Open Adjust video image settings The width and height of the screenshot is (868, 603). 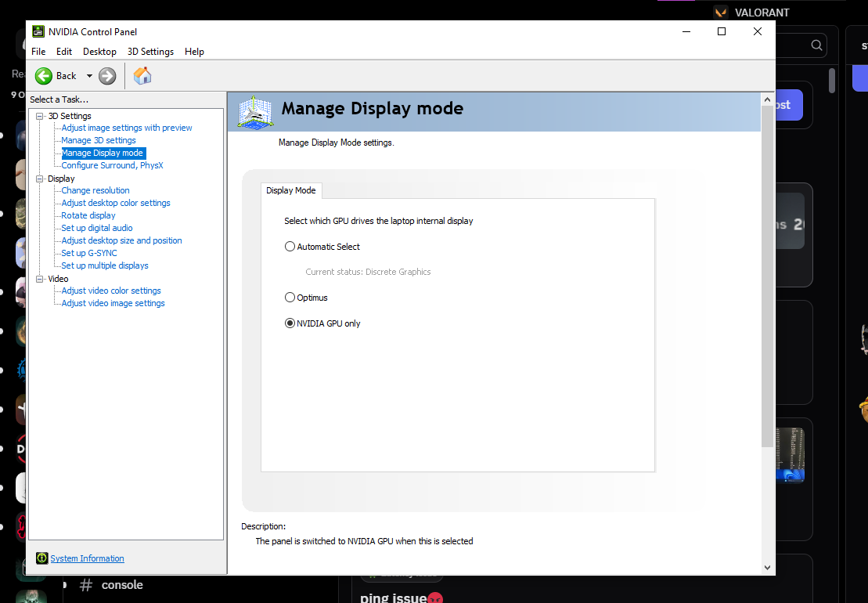[113, 303]
